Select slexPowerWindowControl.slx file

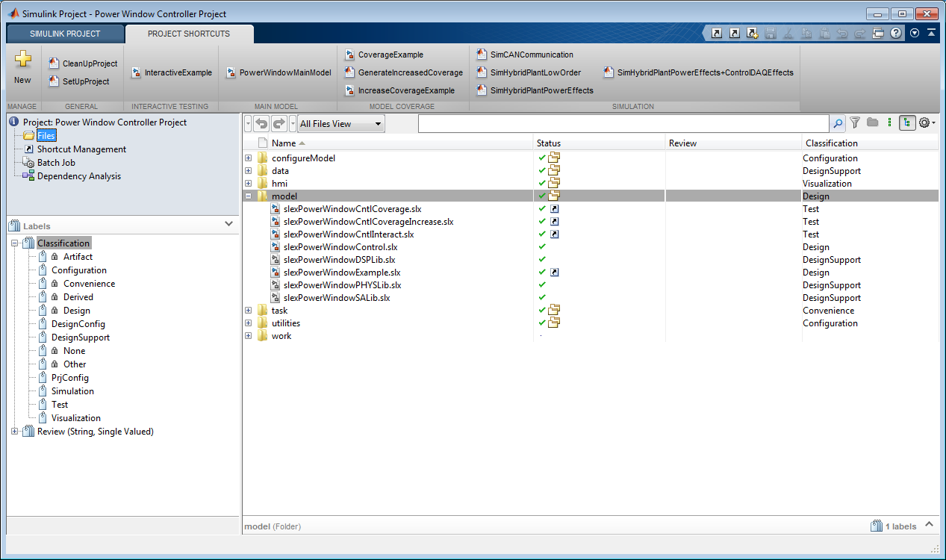click(340, 247)
